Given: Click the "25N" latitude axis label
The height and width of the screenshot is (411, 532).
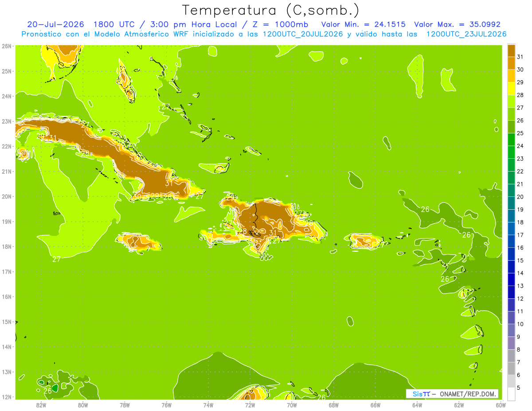Looking at the screenshot, I should coord(7,71).
